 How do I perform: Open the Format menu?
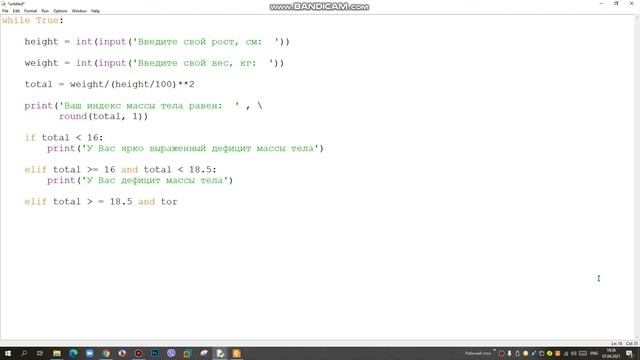[x=30, y=11]
